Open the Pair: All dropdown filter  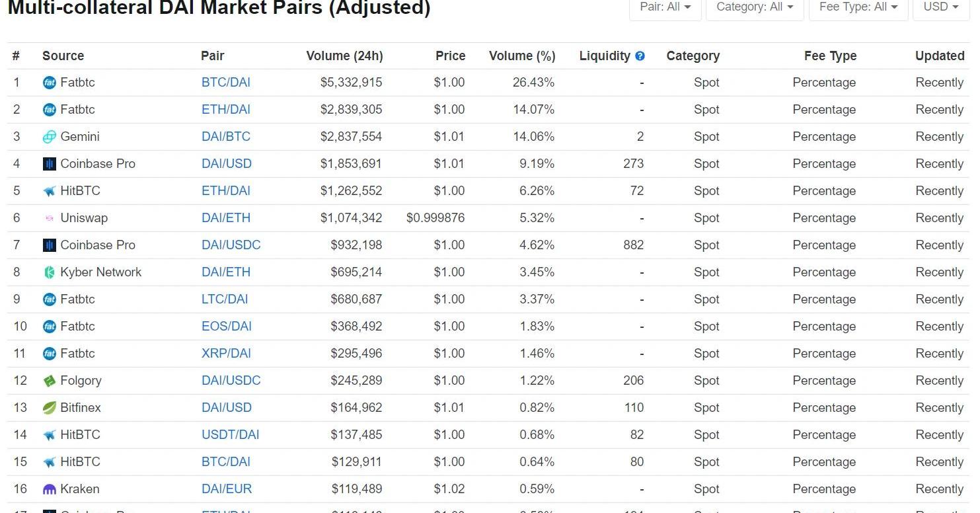(665, 7)
